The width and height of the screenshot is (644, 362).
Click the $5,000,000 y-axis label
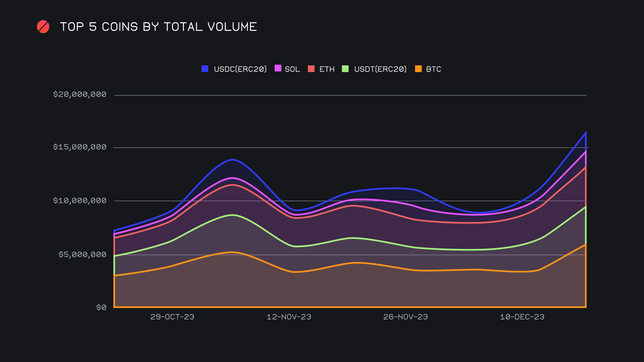click(83, 254)
